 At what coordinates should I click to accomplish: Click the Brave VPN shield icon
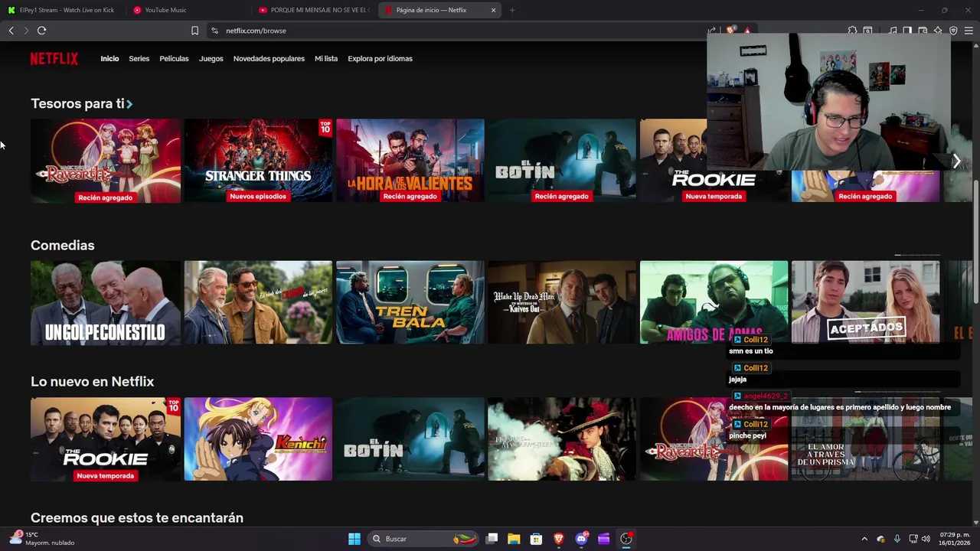[x=953, y=31]
